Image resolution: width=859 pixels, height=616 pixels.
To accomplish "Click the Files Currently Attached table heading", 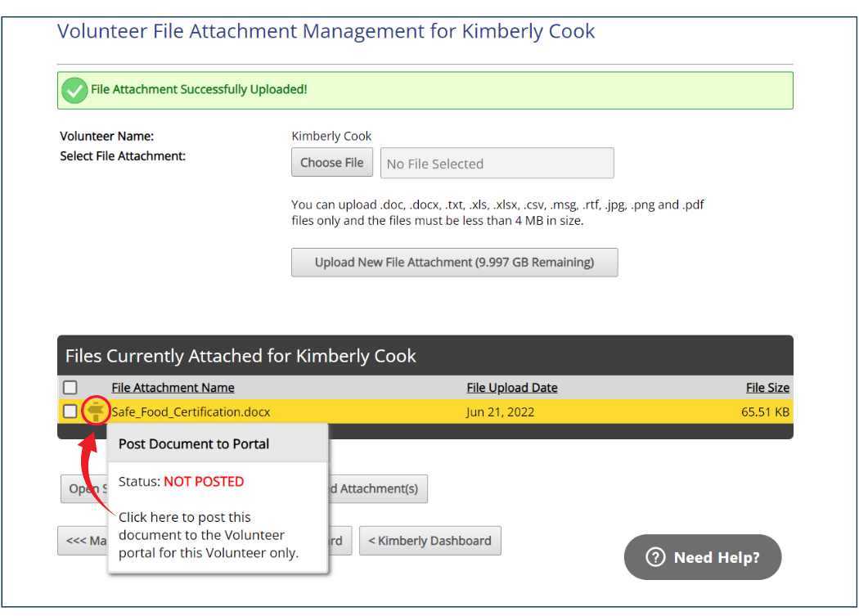I will coord(241,356).
